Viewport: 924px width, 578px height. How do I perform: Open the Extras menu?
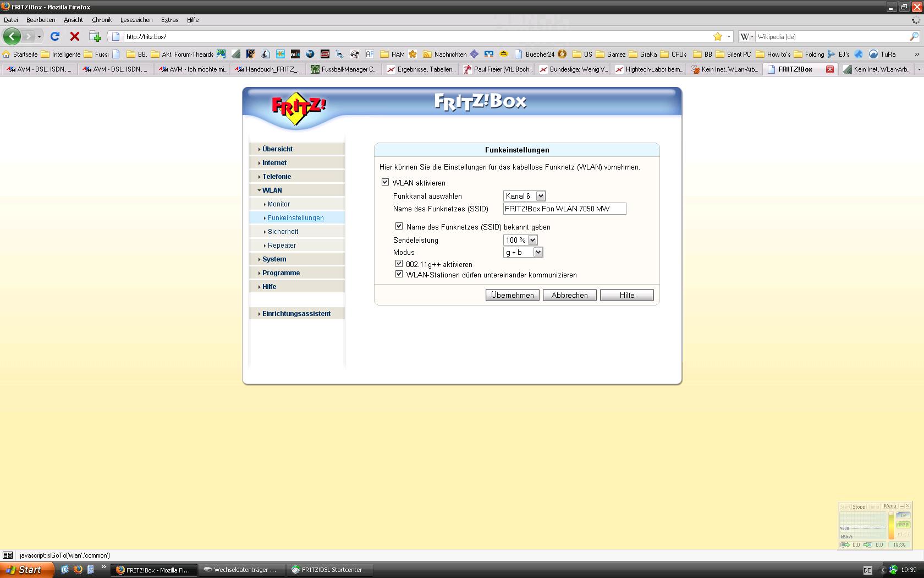(169, 20)
